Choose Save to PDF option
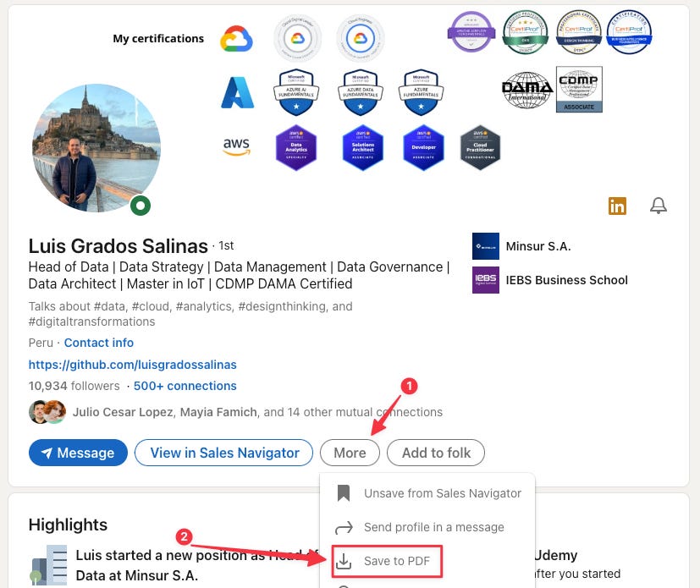The image size is (700, 588). (x=387, y=561)
